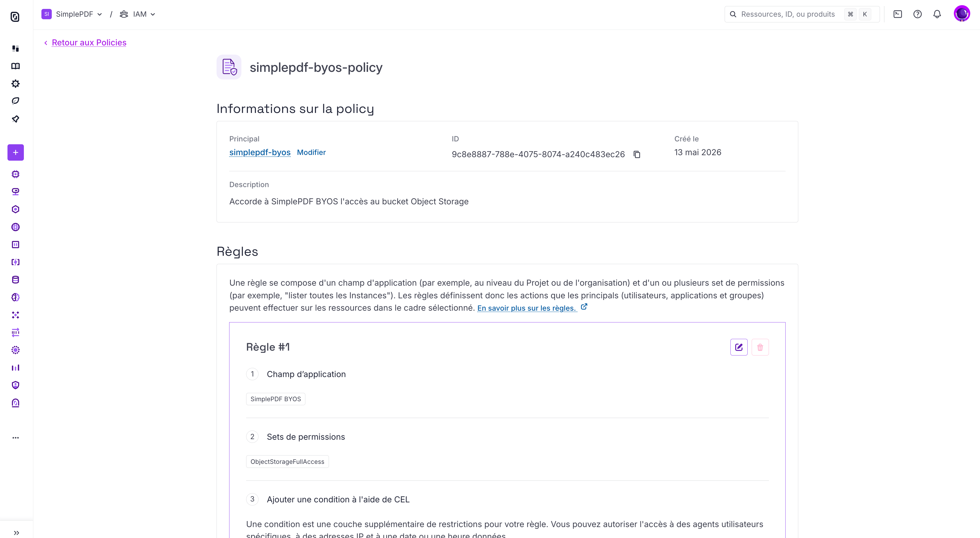Open the database cylinder sidebar icon
980x538 pixels.
(x=16, y=280)
